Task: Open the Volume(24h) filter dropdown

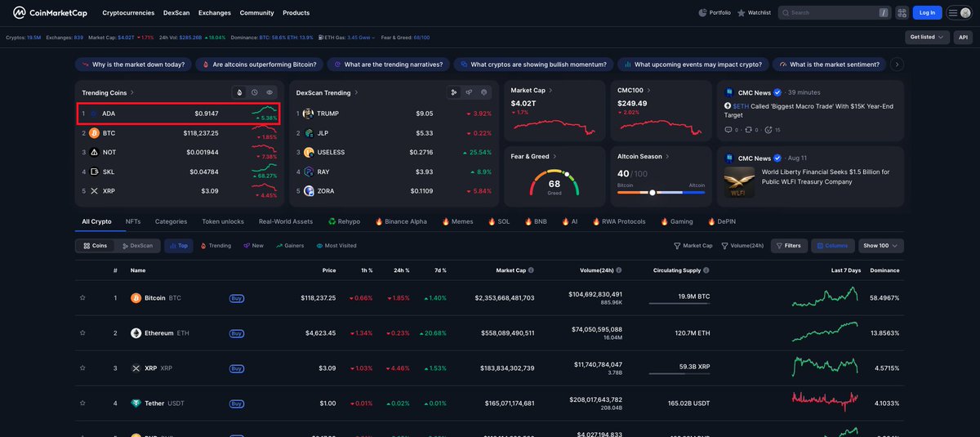Action: (x=742, y=246)
